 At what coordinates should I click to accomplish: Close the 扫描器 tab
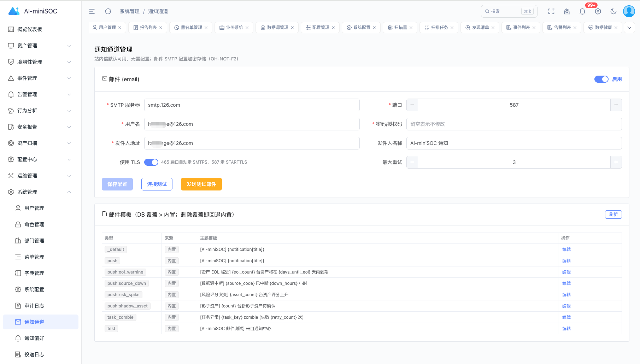coord(411,28)
